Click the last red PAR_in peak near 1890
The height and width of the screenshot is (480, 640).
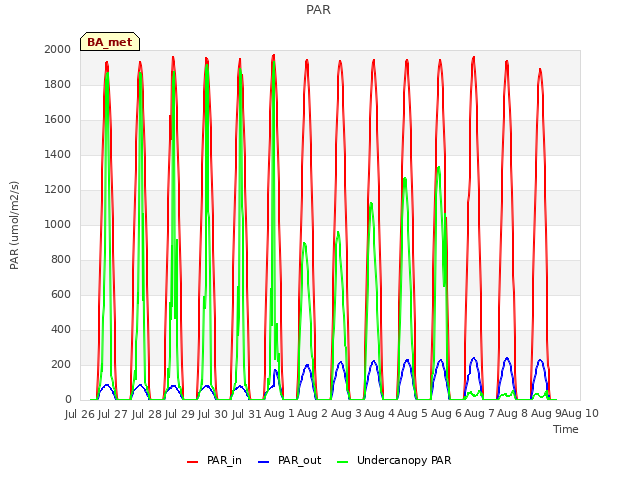(540, 69)
